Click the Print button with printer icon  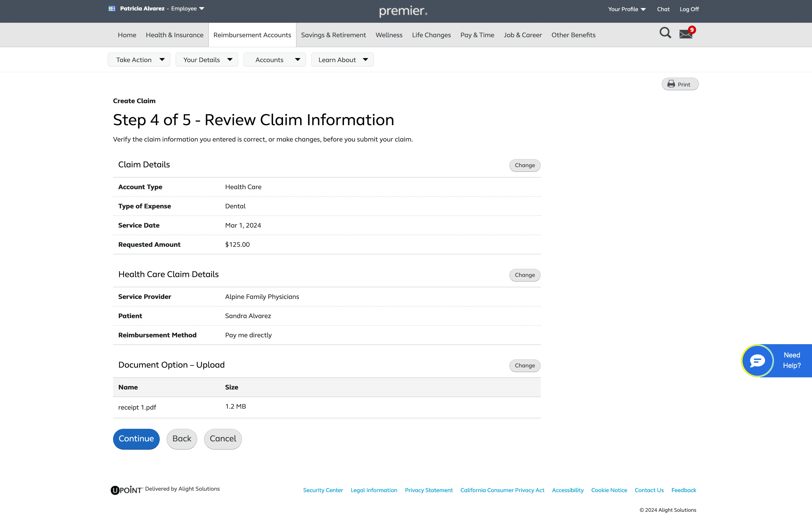680,84
